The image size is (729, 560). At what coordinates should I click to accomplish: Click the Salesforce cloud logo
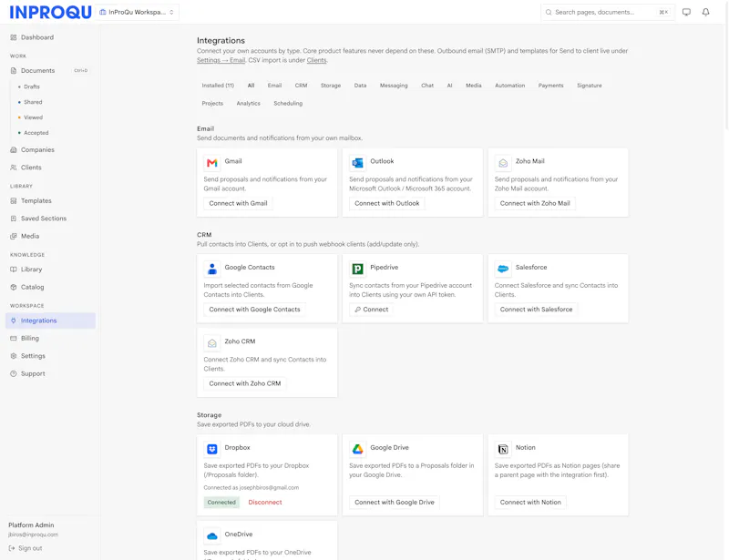(503, 270)
